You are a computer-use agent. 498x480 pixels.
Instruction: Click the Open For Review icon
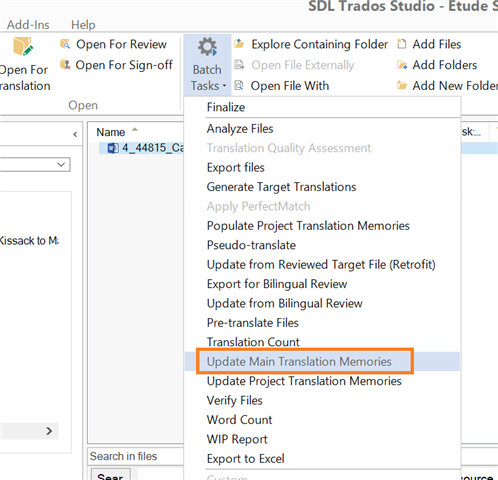coord(65,44)
